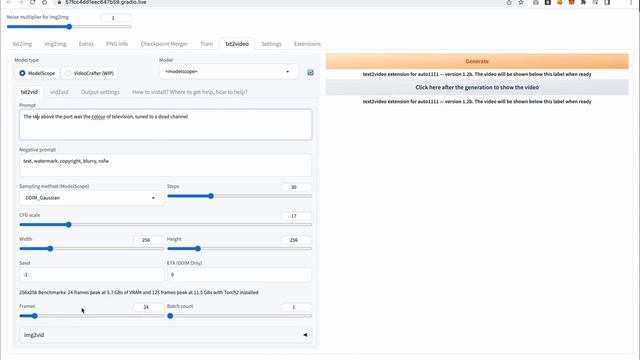The height and width of the screenshot is (360, 640).
Task: Adjust the Steps slider
Action: point(240,196)
